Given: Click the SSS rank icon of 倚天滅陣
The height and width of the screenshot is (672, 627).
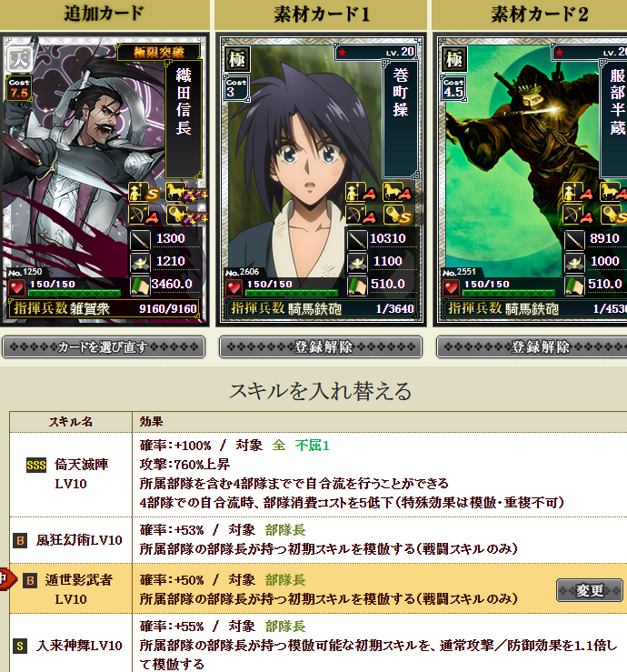Looking at the screenshot, I should pyautogui.click(x=36, y=465).
